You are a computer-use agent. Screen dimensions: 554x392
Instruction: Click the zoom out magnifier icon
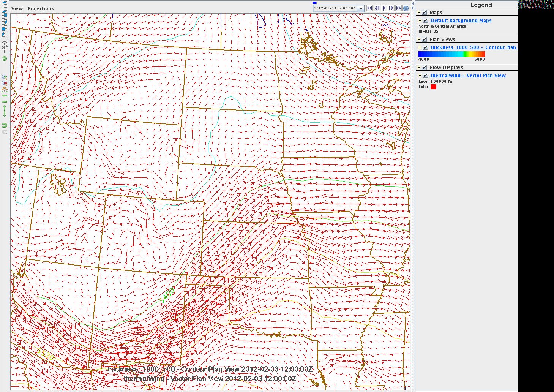[x=5, y=83]
